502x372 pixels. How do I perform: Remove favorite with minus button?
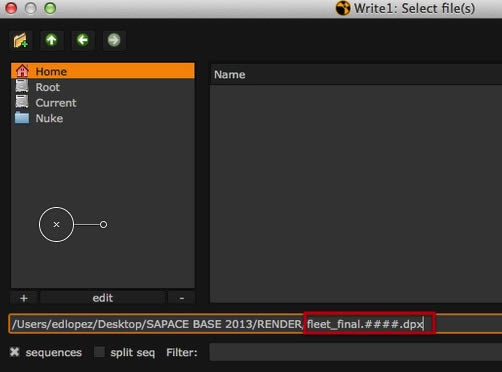tap(182, 298)
